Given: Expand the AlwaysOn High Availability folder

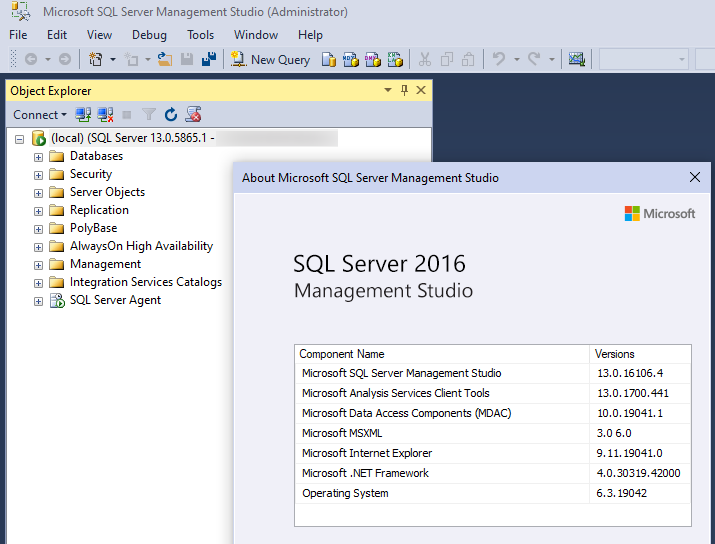Looking at the screenshot, I should (38, 247).
